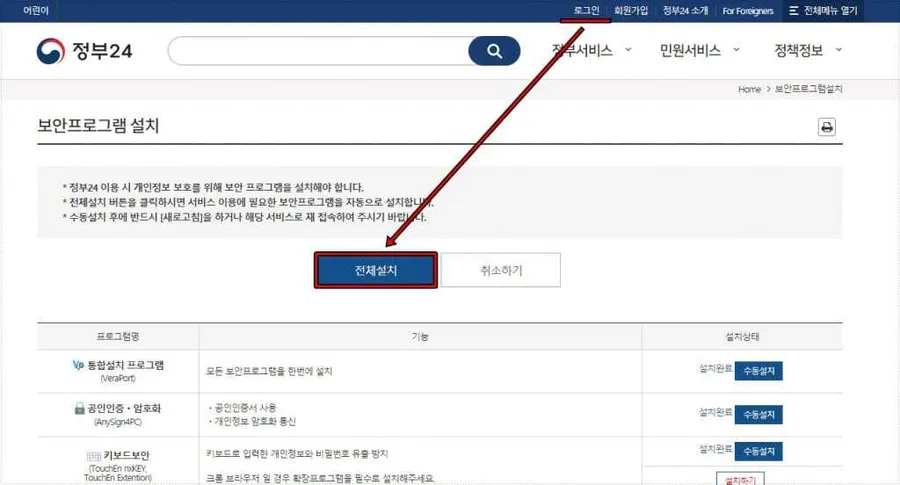This screenshot has width=900, height=485.
Task: Click 수동설치 for 공인인증·암호화 row
Action: pos(759,414)
